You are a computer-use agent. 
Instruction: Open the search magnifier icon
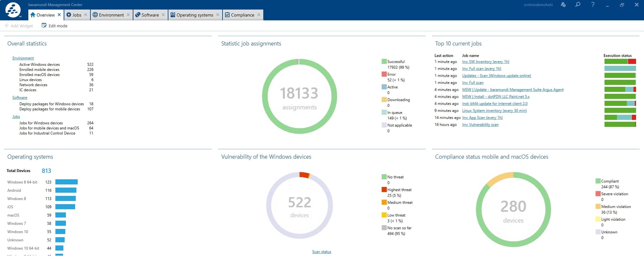[578, 5]
